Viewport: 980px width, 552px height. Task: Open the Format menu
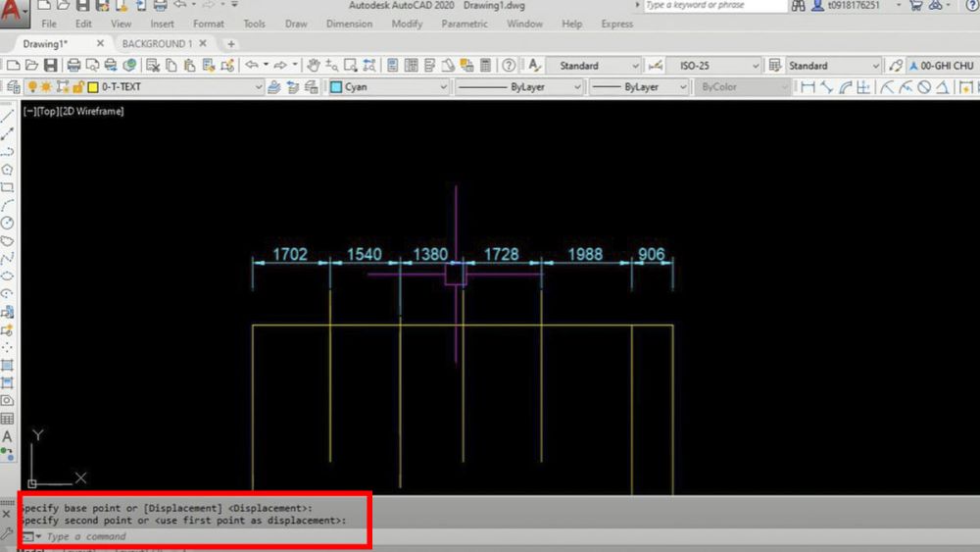pyautogui.click(x=208, y=24)
